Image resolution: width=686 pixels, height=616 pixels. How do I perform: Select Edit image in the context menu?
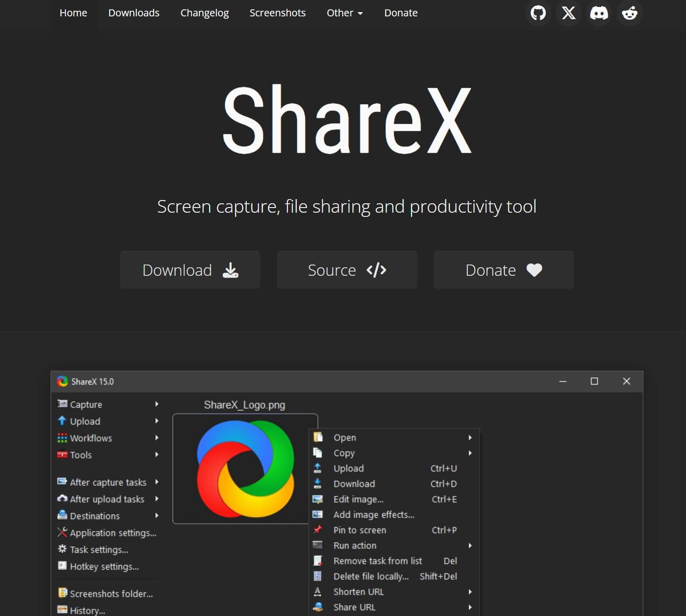357,499
